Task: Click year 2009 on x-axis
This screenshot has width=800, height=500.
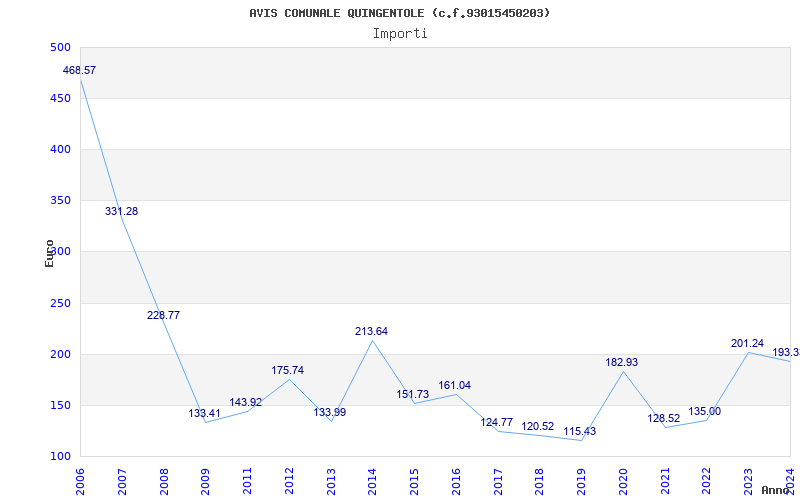Action: coord(206,482)
